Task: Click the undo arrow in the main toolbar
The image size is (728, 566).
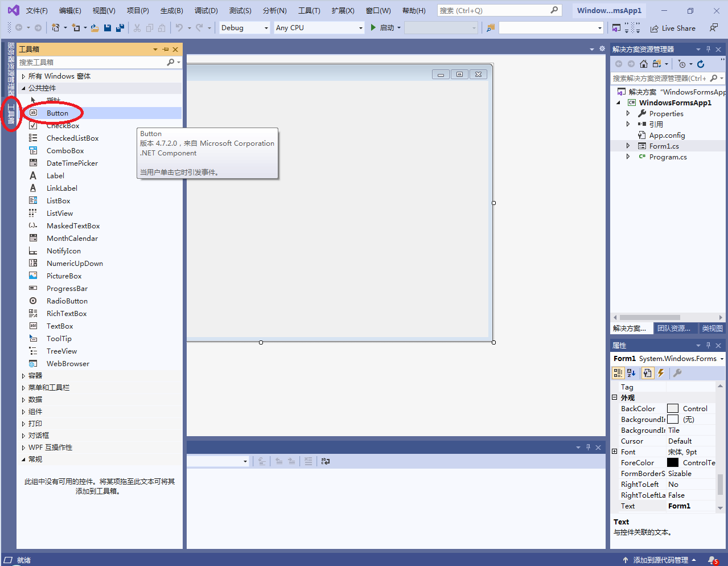Action: pos(179,27)
